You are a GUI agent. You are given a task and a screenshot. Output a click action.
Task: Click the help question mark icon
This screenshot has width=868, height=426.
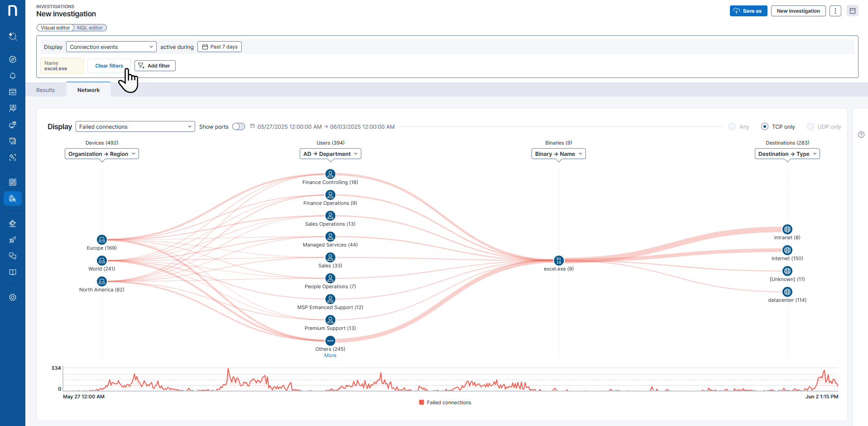click(x=861, y=135)
